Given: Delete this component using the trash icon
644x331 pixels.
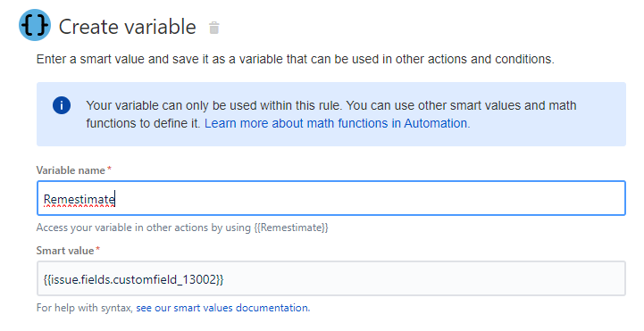Looking at the screenshot, I should point(214,28).
